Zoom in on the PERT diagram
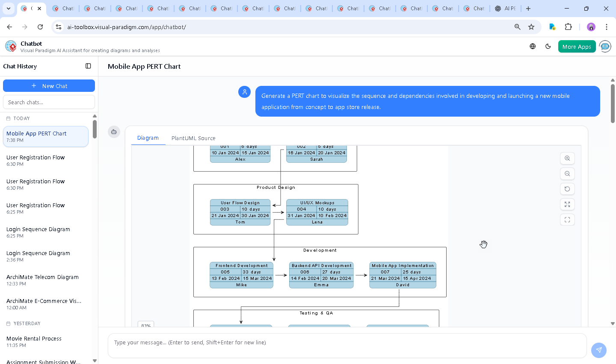 click(x=567, y=159)
